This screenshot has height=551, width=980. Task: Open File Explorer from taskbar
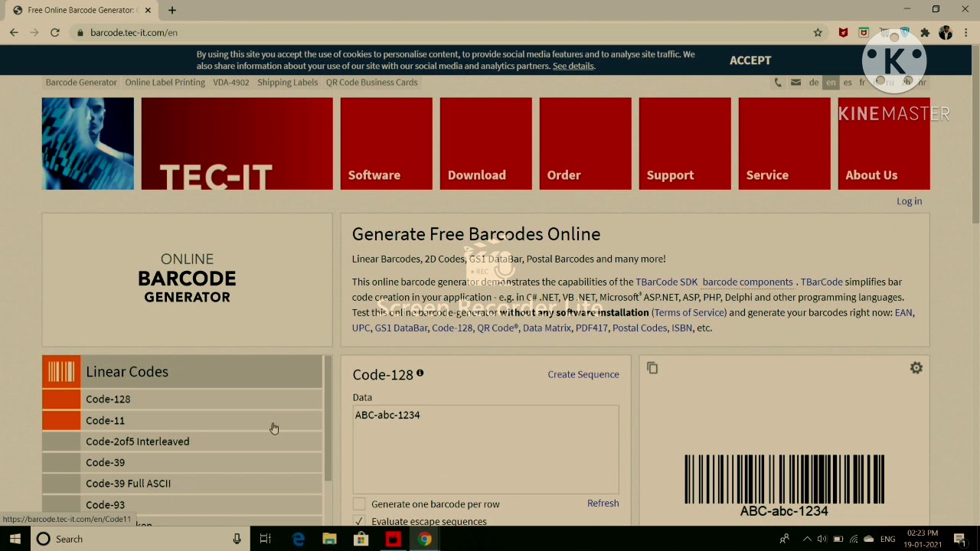coord(329,539)
